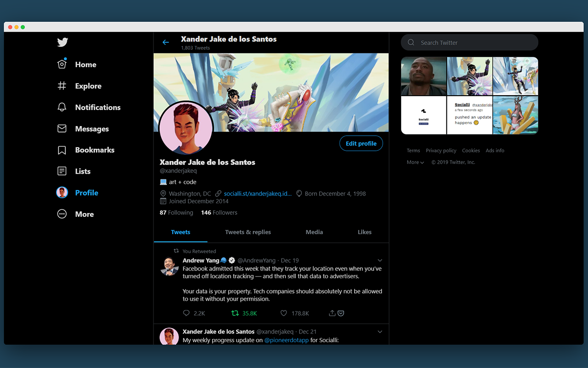Image resolution: width=588 pixels, height=368 pixels.
Task: View the 87 Following list
Action: pyautogui.click(x=176, y=213)
